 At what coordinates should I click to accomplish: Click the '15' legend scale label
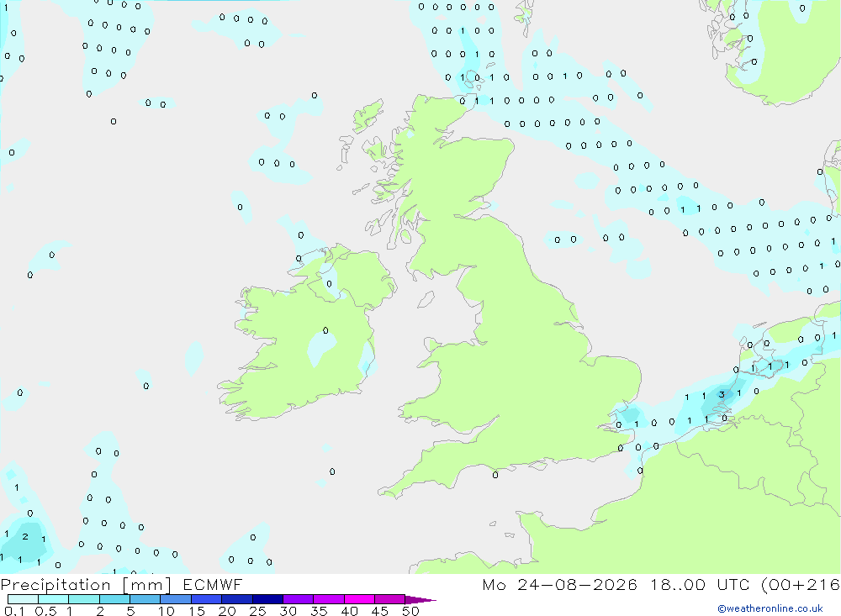[x=197, y=611]
